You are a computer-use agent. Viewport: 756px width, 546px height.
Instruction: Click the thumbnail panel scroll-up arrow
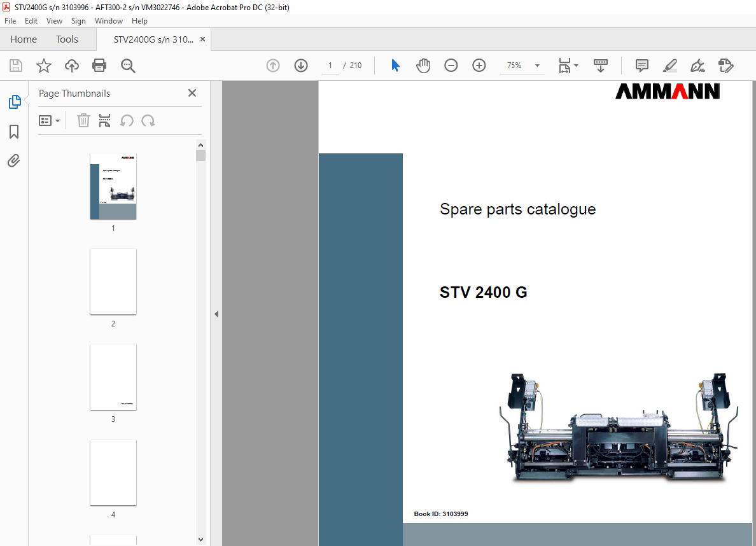[x=200, y=145]
